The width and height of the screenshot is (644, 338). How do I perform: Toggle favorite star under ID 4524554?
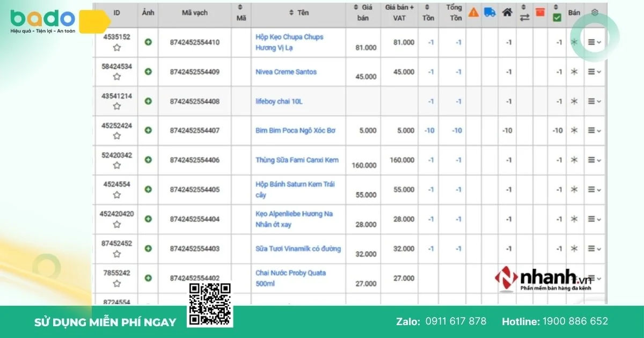pos(116,195)
